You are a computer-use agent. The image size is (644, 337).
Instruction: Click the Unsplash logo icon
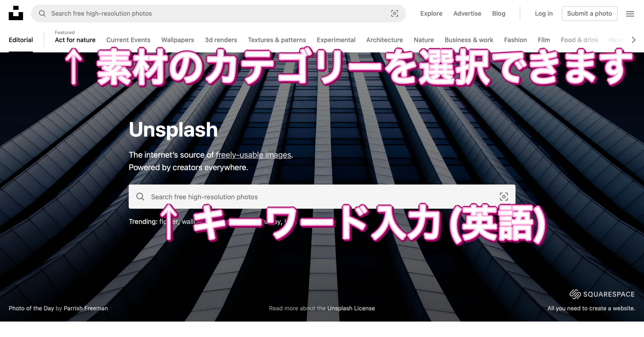(16, 13)
